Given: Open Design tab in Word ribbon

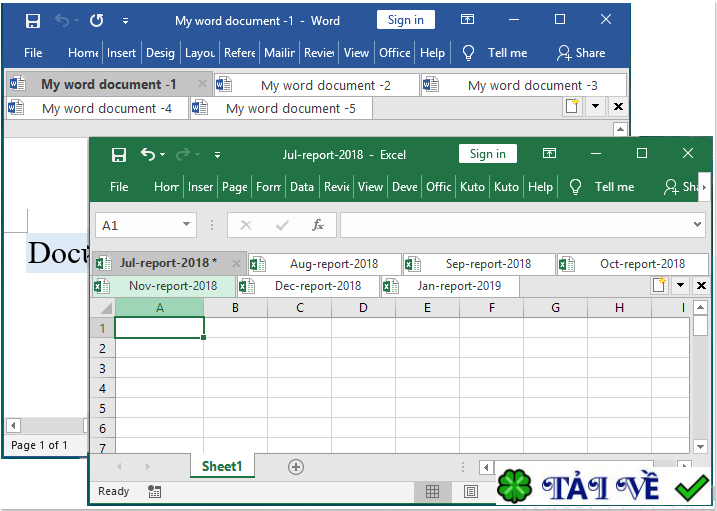Looking at the screenshot, I should tap(160, 53).
